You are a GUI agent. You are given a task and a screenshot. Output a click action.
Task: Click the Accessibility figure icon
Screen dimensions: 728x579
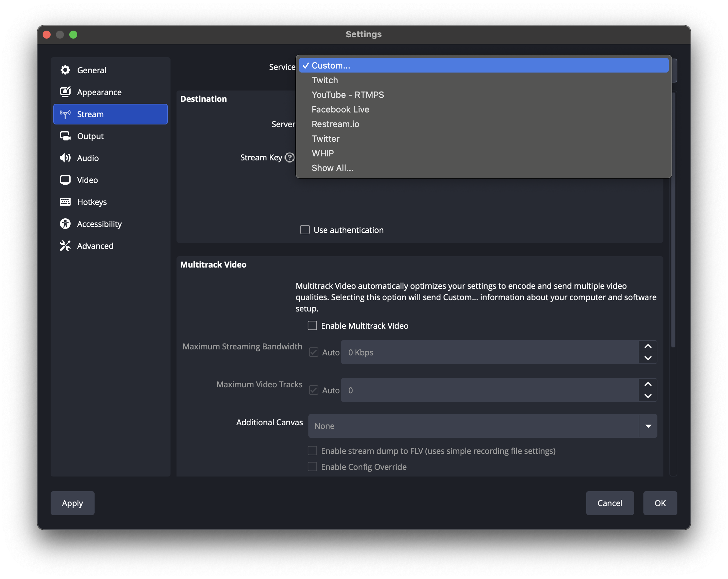65,224
